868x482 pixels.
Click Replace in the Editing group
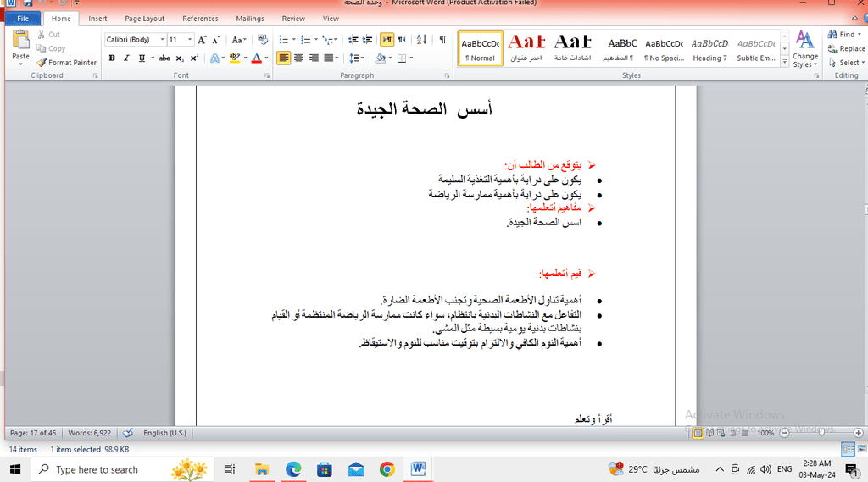[x=847, y=48]
